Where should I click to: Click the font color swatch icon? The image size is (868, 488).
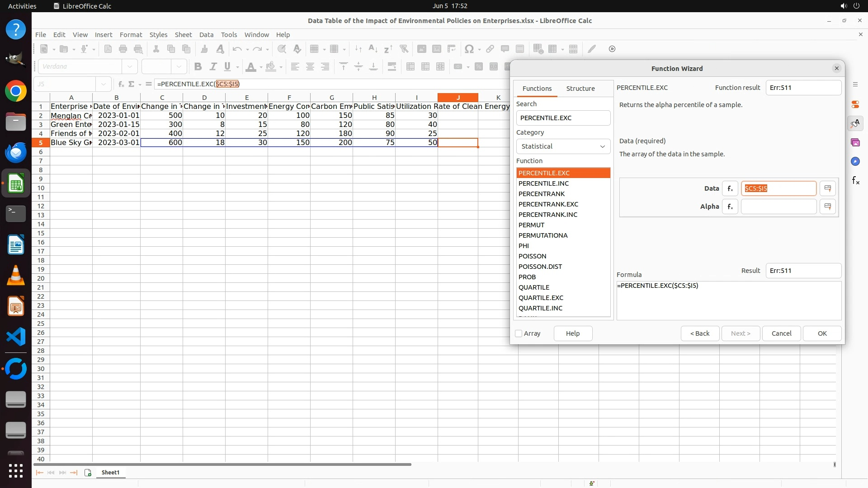tap(250, 67)
